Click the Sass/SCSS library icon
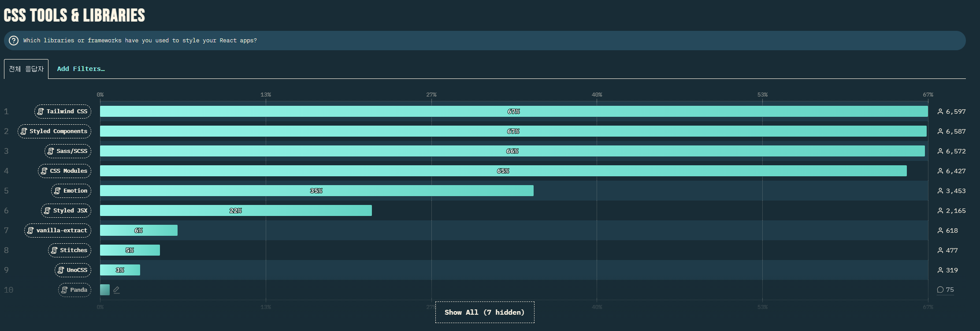 pos(51,151)
